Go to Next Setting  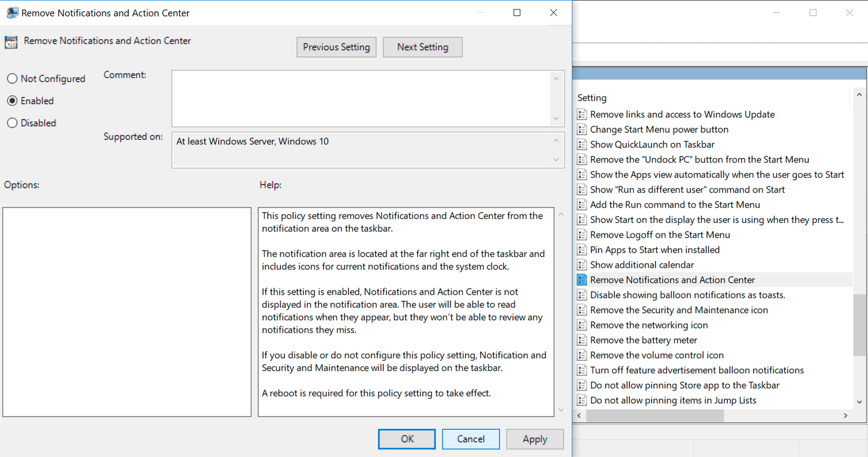pyautogui.click(x=423, y=47)
